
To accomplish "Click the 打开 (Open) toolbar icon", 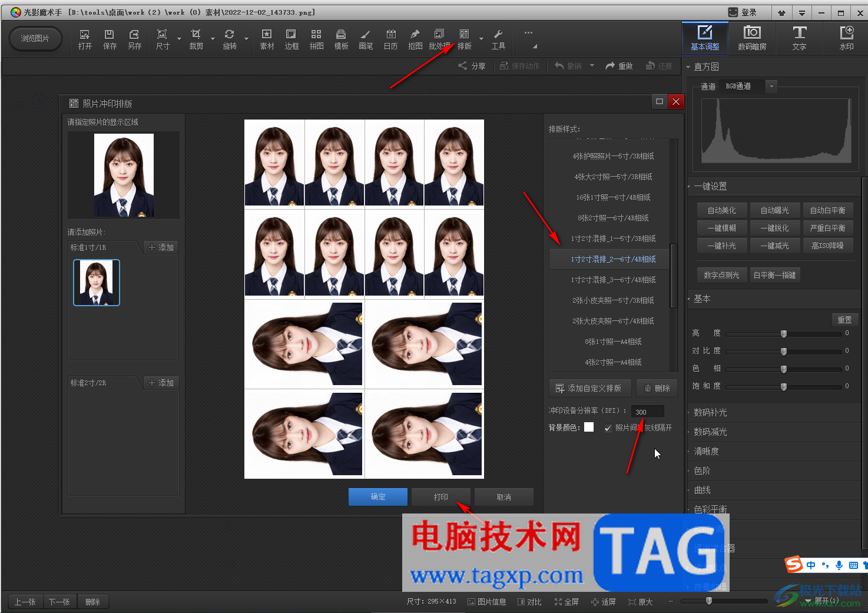I will coord(85,39).
